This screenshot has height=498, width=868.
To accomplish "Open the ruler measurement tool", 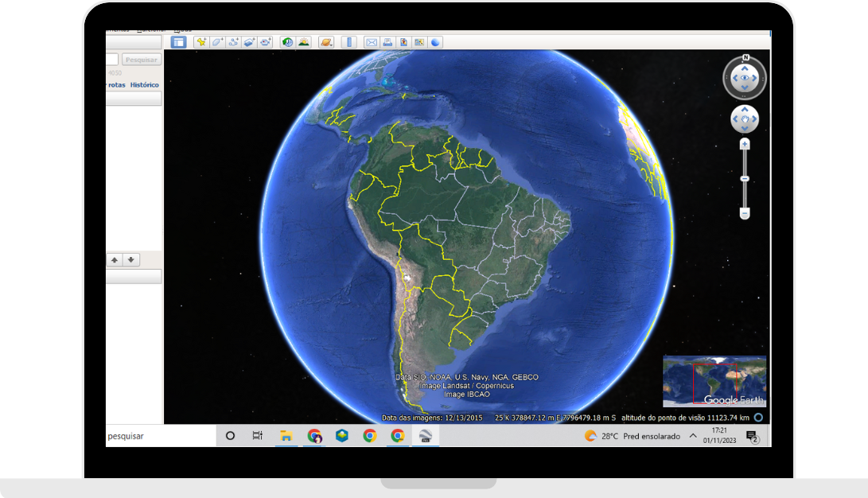I will [348, 42].
